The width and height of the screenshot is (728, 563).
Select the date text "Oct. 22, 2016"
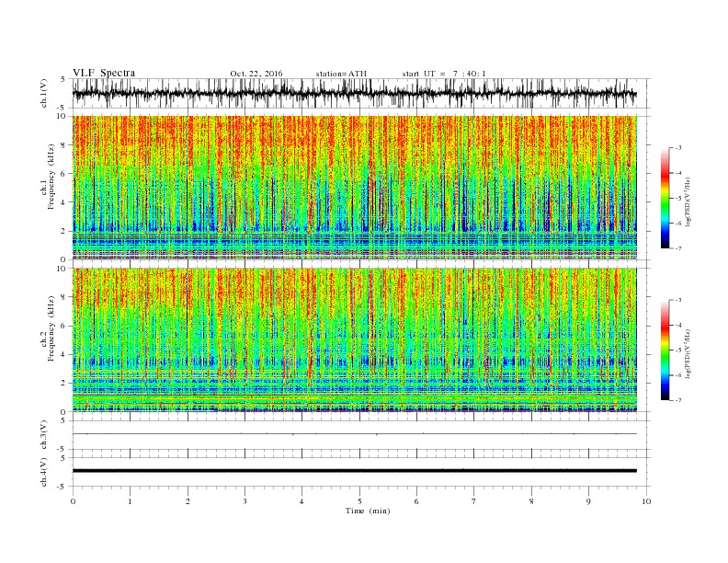pos(256,74)
